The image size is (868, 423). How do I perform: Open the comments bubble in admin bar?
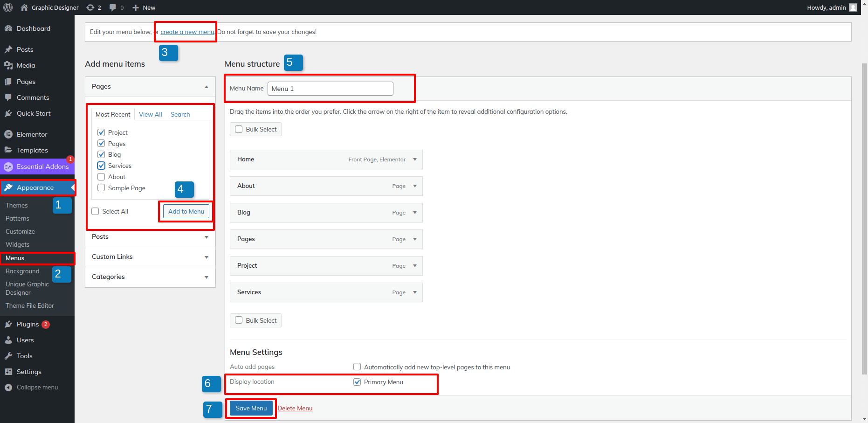pyautogui.click(x=113, y=7)
